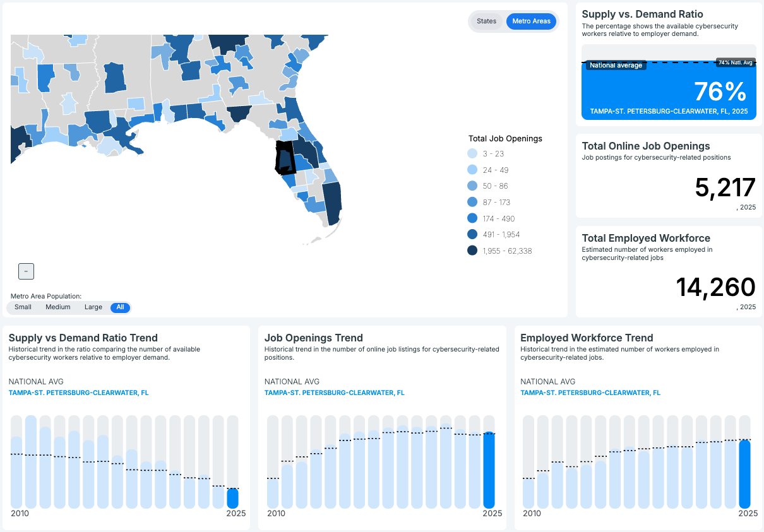Click the 174 - 490 legend swatch
This screenshot has width=764, height=532.
point(472,219)
